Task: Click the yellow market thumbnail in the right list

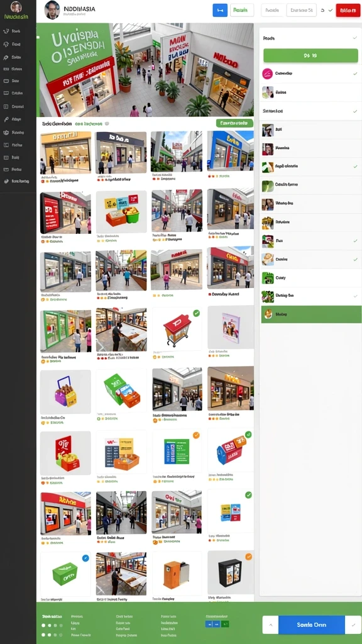Action: (x=268, y=223)
